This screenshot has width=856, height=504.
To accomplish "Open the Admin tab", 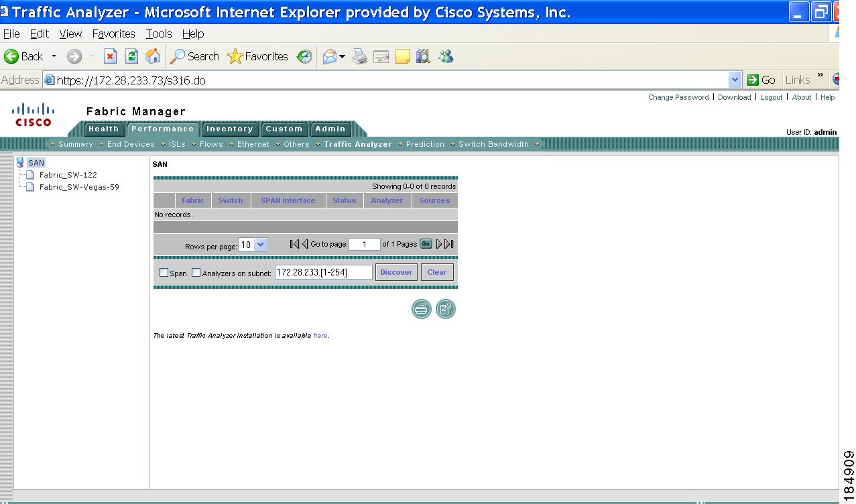I will (x=330, y=129).
